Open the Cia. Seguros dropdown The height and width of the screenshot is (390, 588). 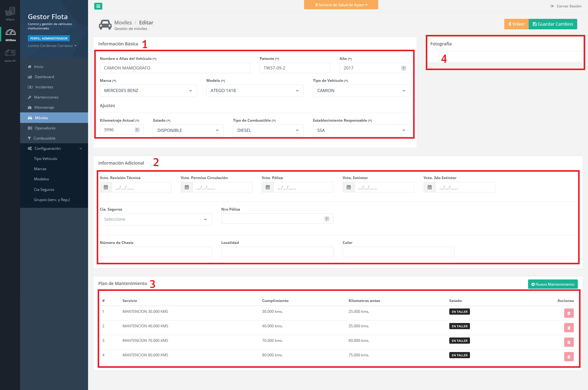(156, 220)
